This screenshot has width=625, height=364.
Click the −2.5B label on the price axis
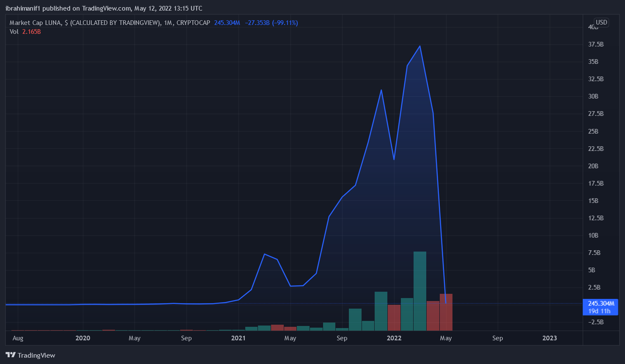point(595,322)
